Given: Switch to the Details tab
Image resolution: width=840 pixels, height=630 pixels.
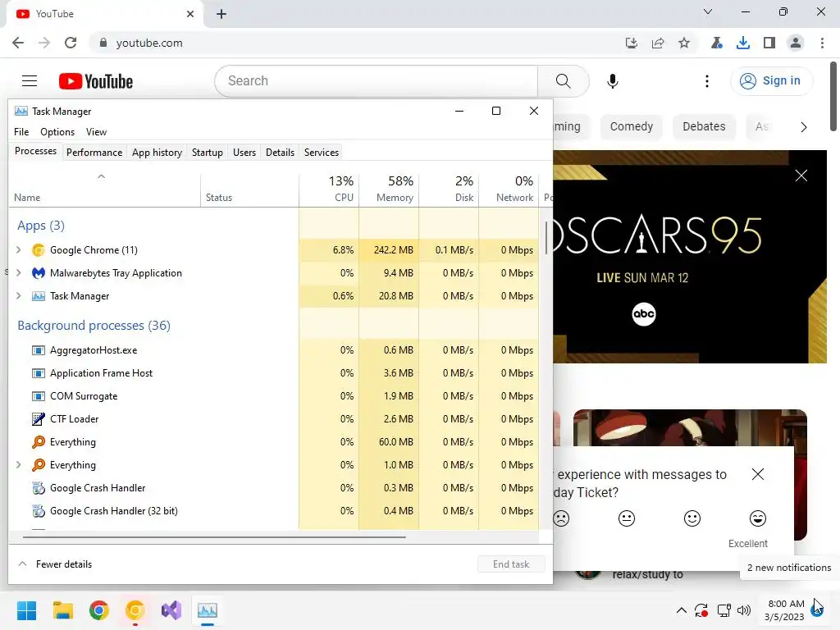Looking at the screenshot, I should click(x=281, y=153).
